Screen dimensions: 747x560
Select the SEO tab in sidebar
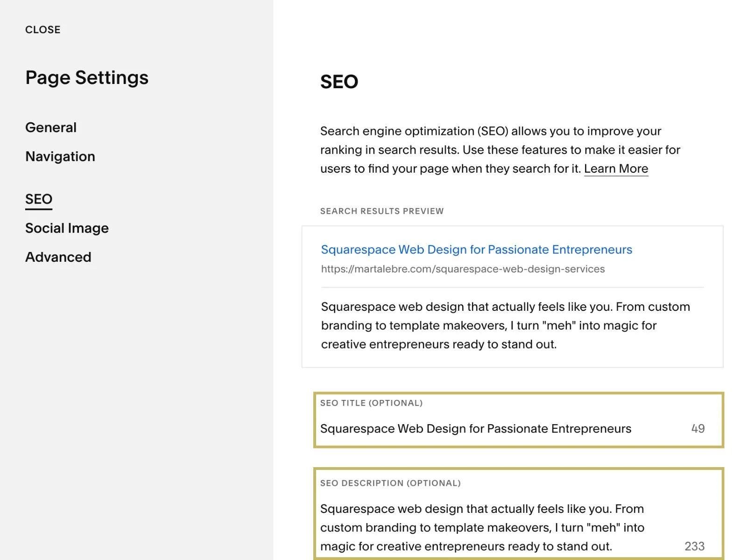39,199
